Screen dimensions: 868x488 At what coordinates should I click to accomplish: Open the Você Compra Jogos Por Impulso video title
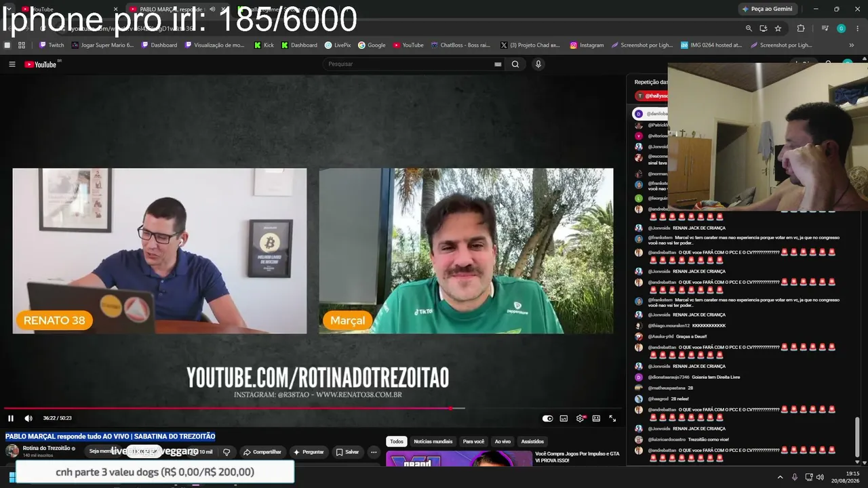click(577, 457)
